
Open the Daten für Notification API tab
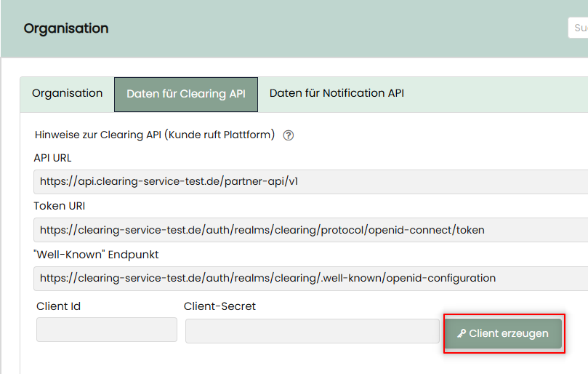[337, 94]
